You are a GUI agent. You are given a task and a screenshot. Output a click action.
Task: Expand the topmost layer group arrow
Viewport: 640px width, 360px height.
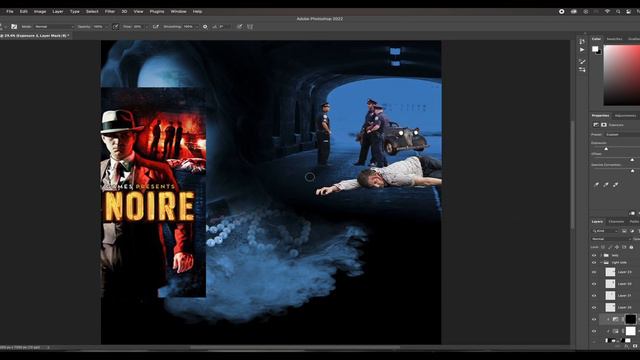point(601,255)
